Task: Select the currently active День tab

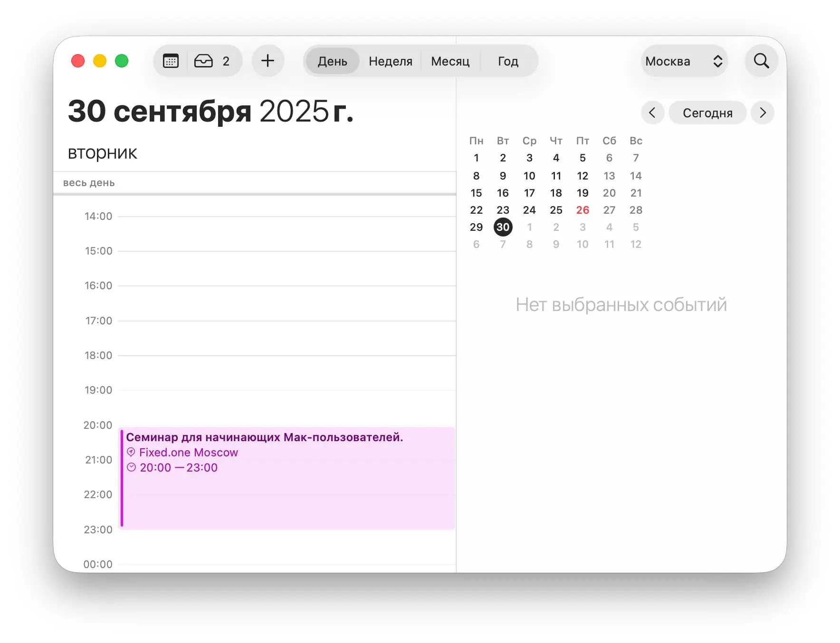Action: coord(333,61)
